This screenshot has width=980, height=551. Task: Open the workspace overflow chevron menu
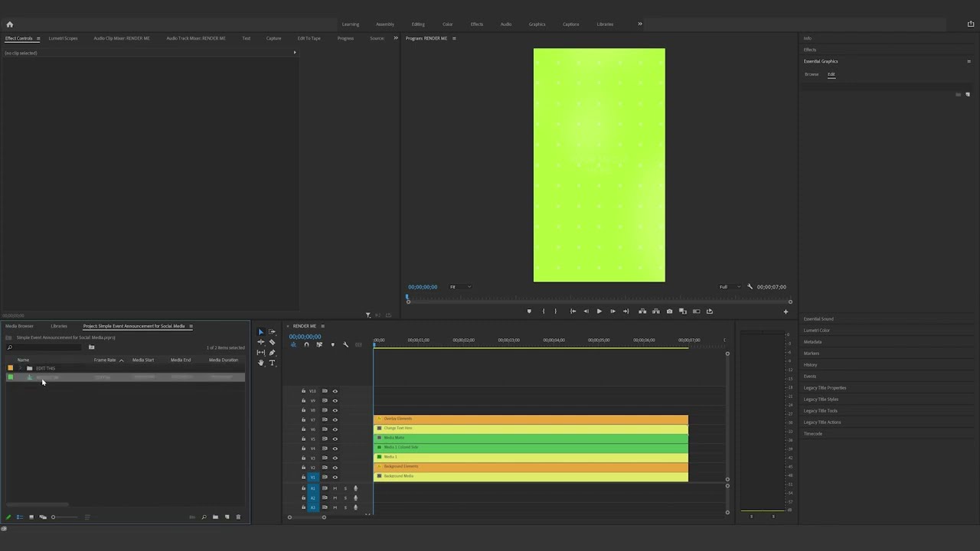click(640, 24)
